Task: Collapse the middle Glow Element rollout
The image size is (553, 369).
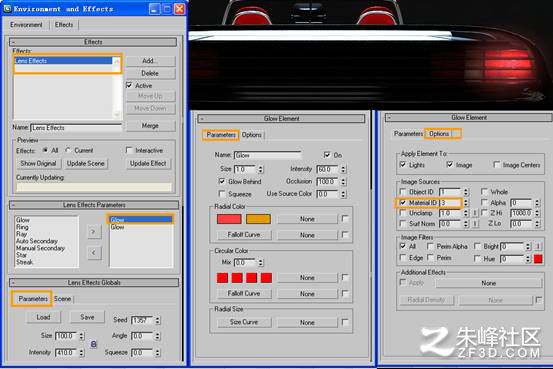Action: point(281,119)
